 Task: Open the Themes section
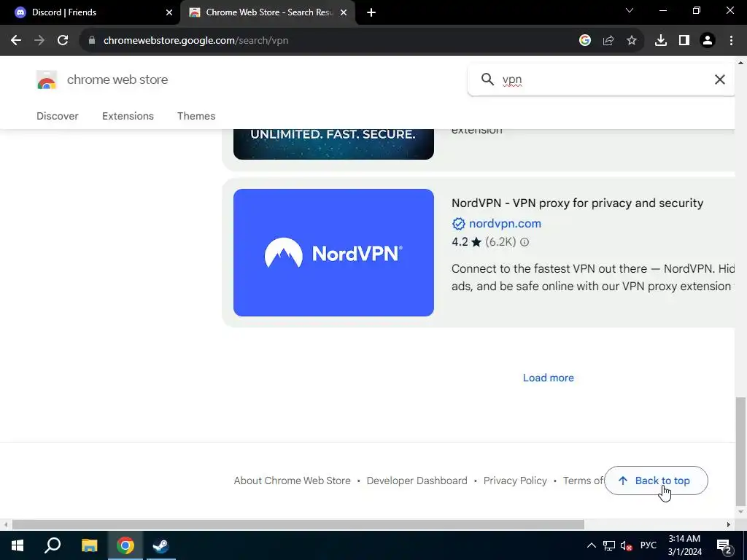coord(196,116)
